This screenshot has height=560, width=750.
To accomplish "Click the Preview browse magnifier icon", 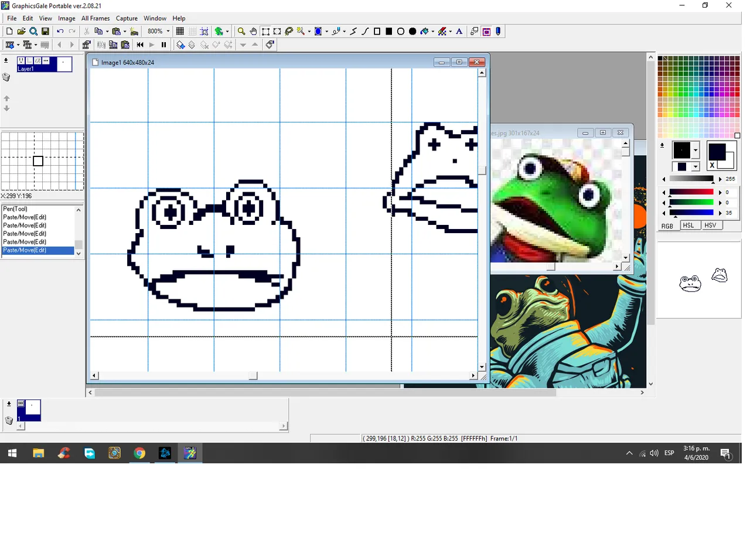I will [x=33, y=32].
